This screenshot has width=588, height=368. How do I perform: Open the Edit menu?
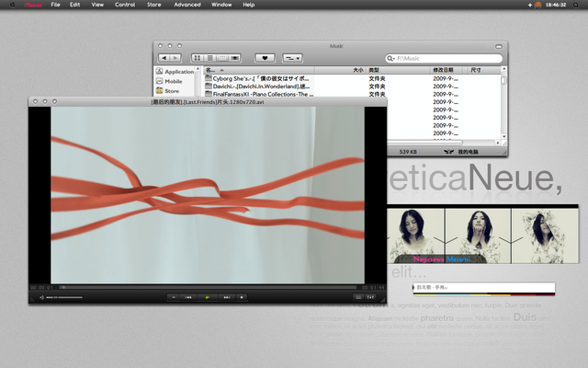74,5
